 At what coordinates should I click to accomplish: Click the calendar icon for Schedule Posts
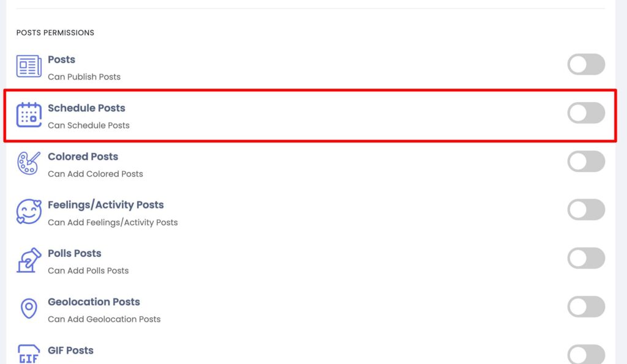tap(29, 114)
